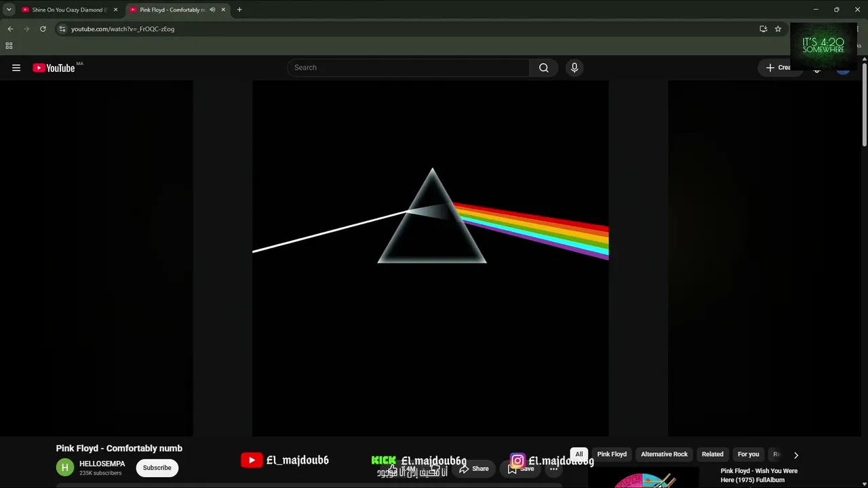Screen dimensions: 868x488
Task: Bookmark this page with the star icon
Action: coord(778,29)
